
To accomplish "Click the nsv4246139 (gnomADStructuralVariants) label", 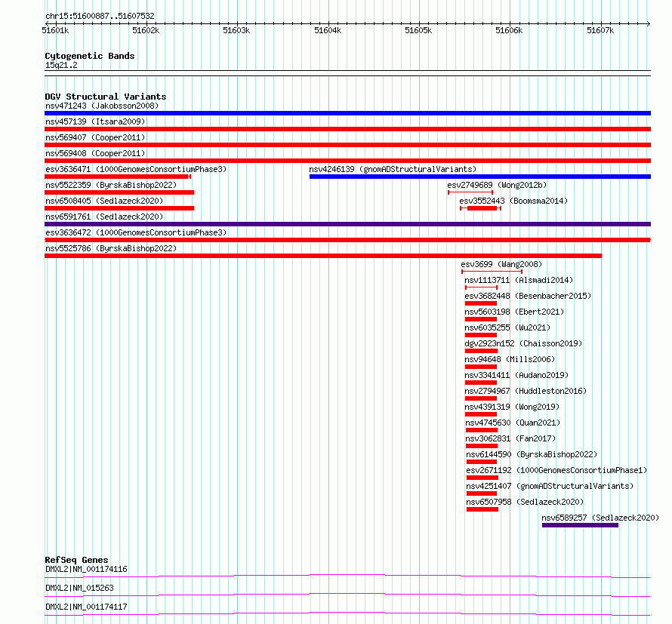I will pos(393,169).
